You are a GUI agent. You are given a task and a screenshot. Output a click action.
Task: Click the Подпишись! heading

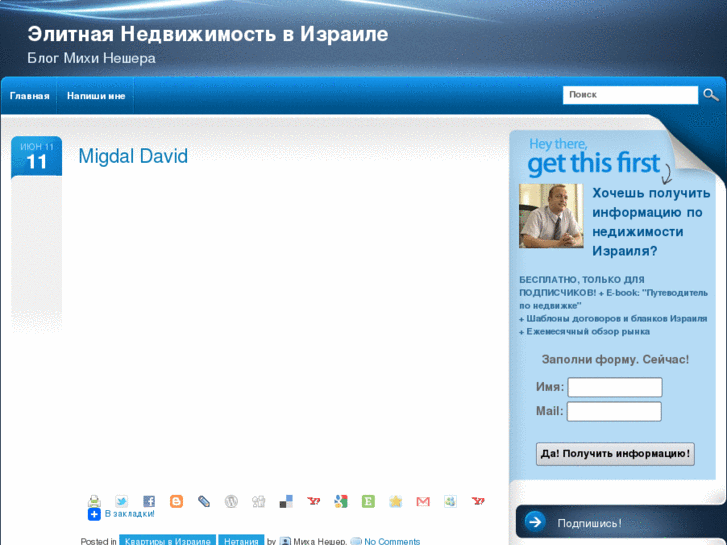(589, 523)
